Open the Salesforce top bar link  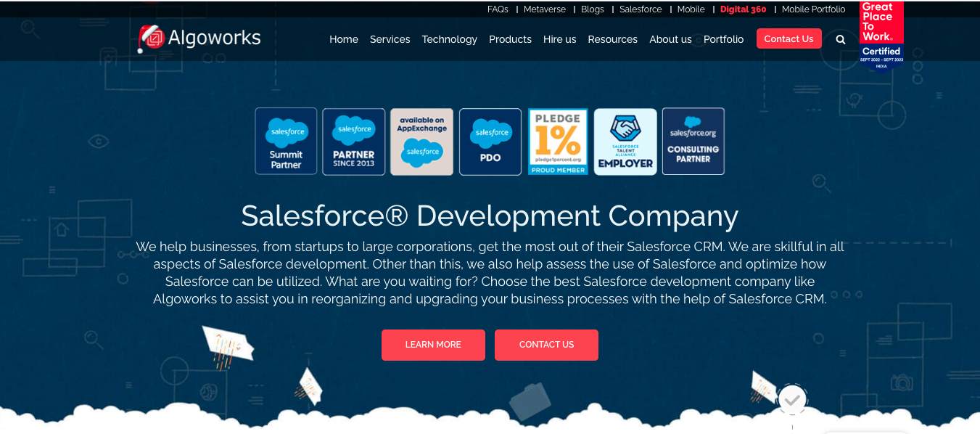pyautogui.click(x=641, y=9)
